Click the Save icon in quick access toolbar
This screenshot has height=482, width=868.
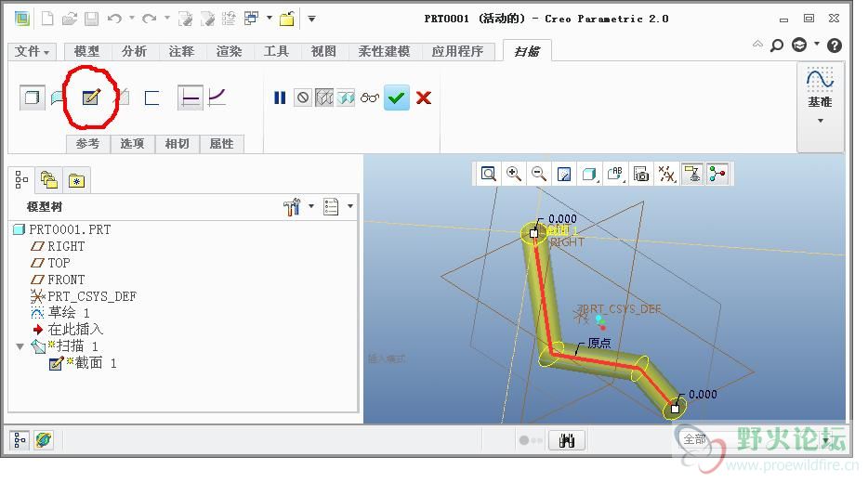pyautogui.click(x=91, y=19)
